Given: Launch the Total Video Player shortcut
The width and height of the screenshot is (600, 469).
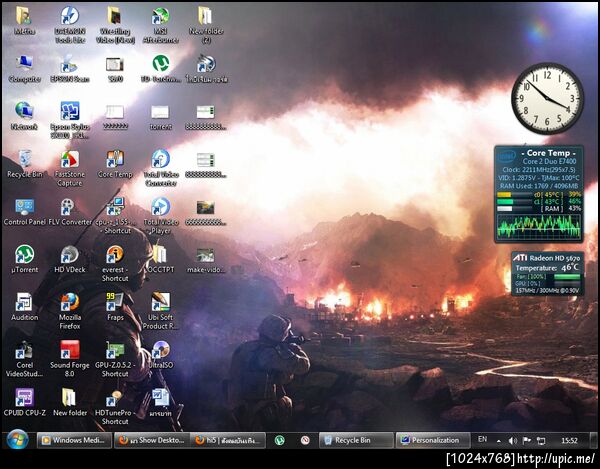Looking at the screenshot, I should (161, 216).
